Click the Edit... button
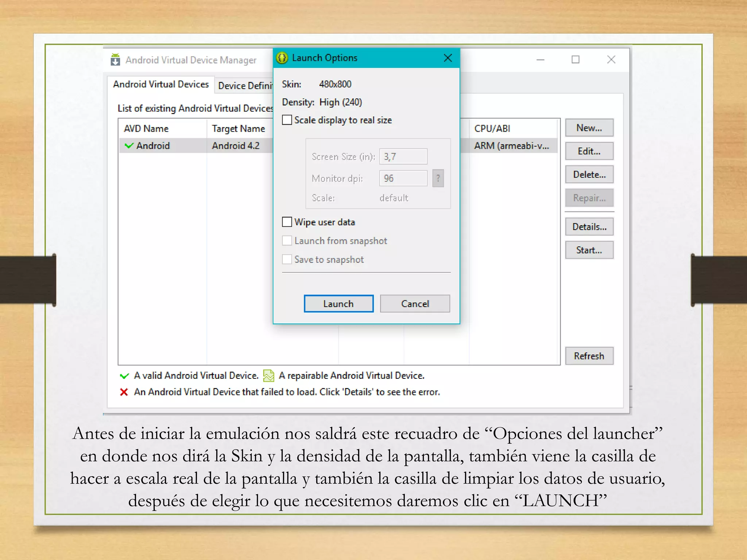This screenshot has height=560, width=747. pos(589,151)
